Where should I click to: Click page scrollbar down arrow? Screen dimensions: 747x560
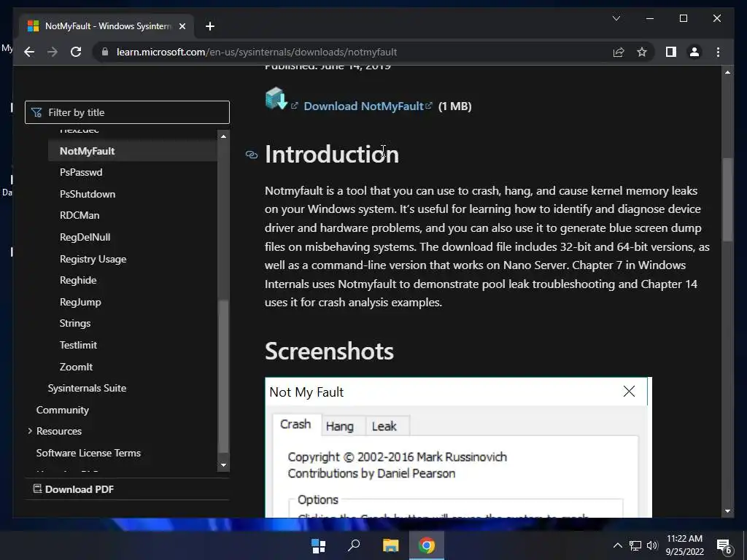click(727, 511)
